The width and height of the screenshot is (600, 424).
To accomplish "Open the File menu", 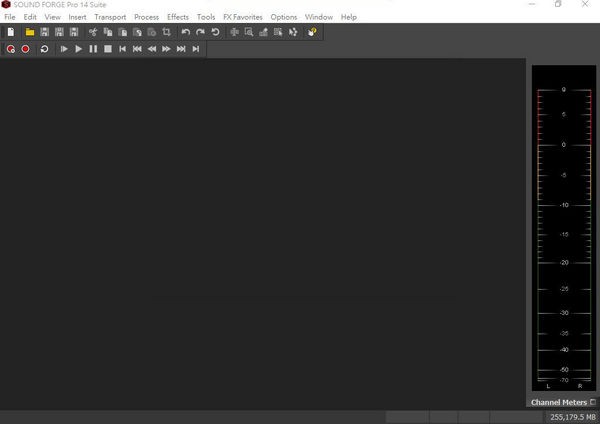I will [x=10, y=17].
